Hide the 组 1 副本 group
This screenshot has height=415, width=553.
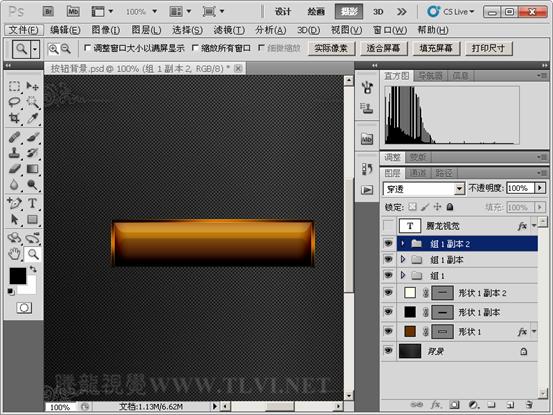388,260
